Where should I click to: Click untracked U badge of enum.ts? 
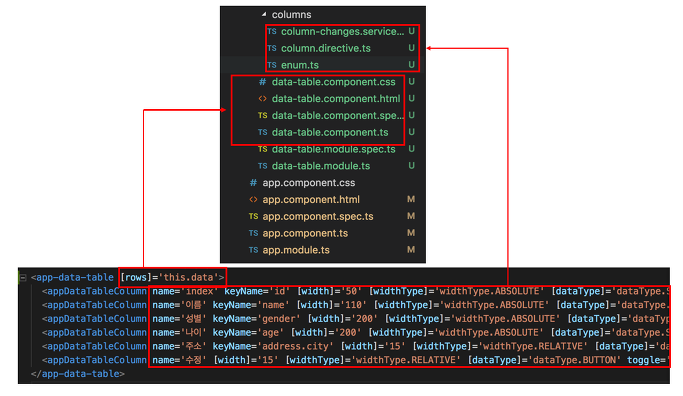(x=411, y=65)
